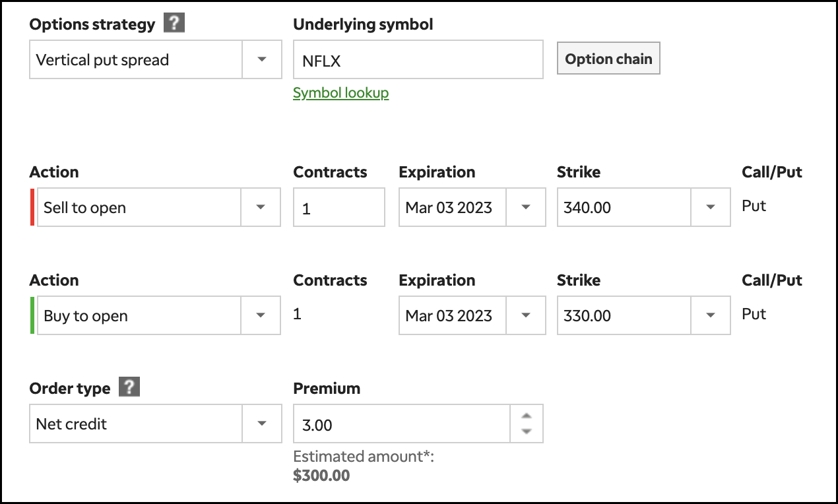838x504 pixels.
Task: Click the Underlying symbol field containing NFLX
Action: 418,60
